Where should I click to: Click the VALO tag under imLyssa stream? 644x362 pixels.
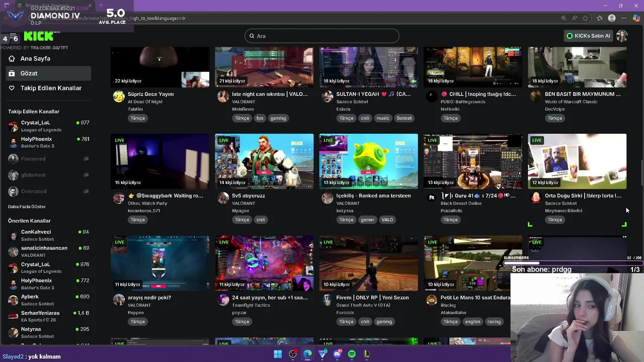(x=387, y=220)
